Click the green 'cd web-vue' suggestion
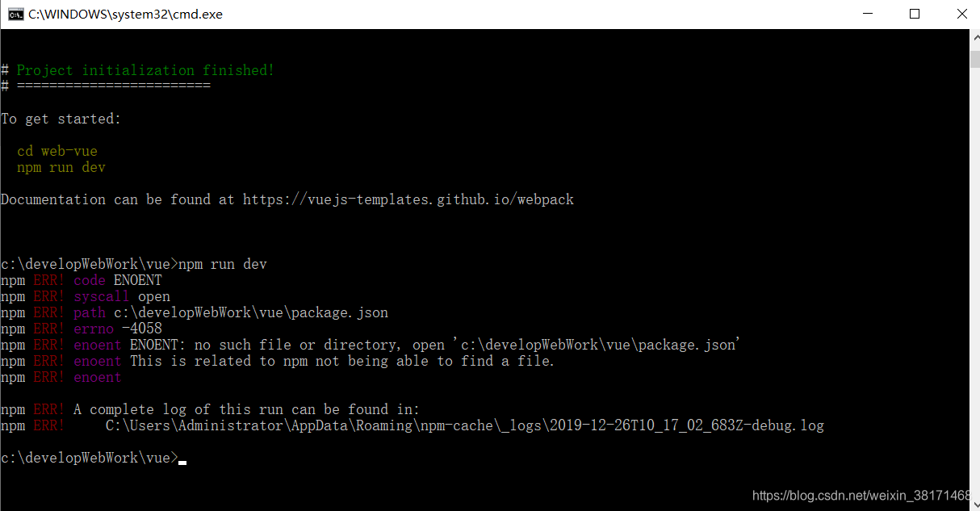Image resolution: width=980 pixels, height=511 pixels. pos(57,151)
